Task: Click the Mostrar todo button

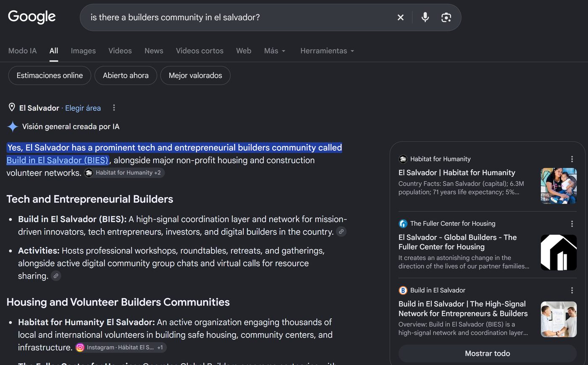Action: pos(487,354)
